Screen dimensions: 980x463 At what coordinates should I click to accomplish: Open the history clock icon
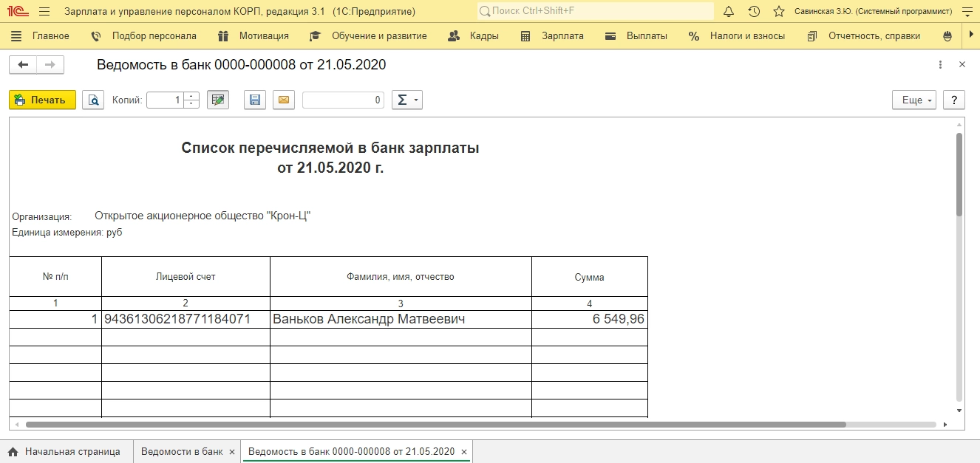click(753, 11)
